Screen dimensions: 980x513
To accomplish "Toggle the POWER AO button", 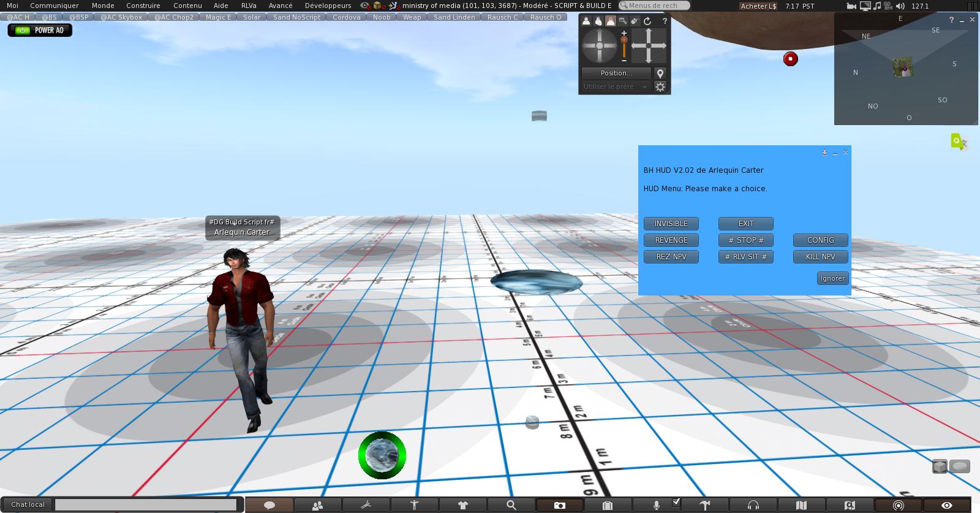I will click(x=40, y=30).
